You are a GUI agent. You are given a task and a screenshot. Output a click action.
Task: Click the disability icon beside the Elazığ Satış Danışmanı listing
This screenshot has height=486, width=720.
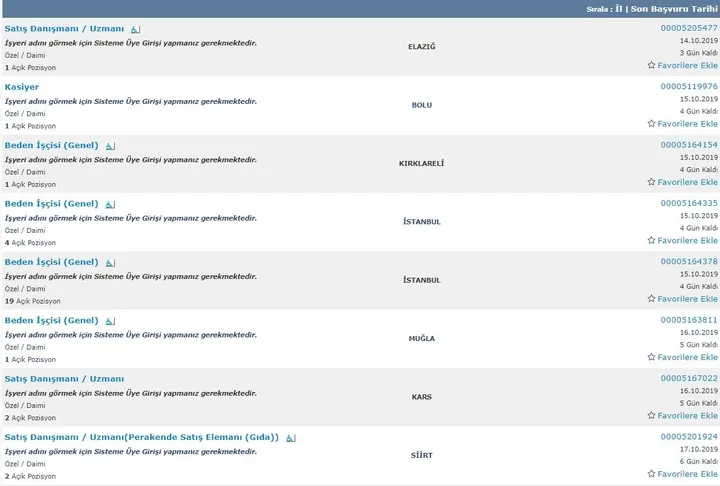point(135,29)
